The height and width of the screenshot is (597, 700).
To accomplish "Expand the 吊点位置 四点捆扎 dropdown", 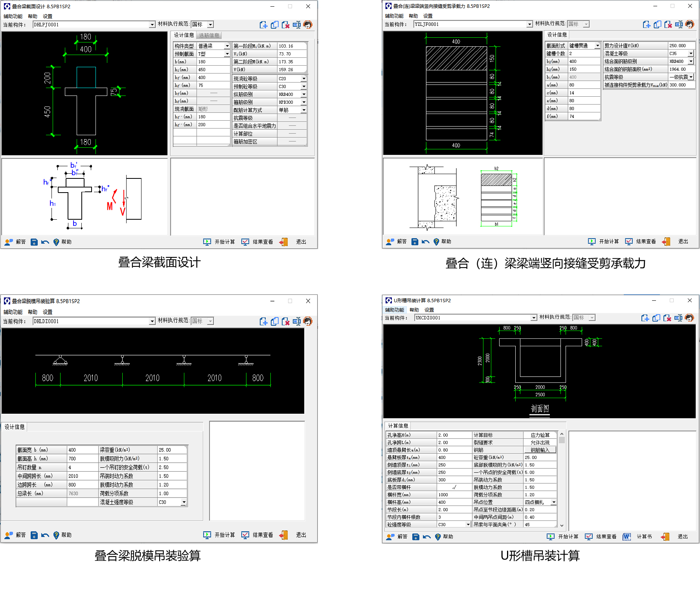I will coord(553,502).
